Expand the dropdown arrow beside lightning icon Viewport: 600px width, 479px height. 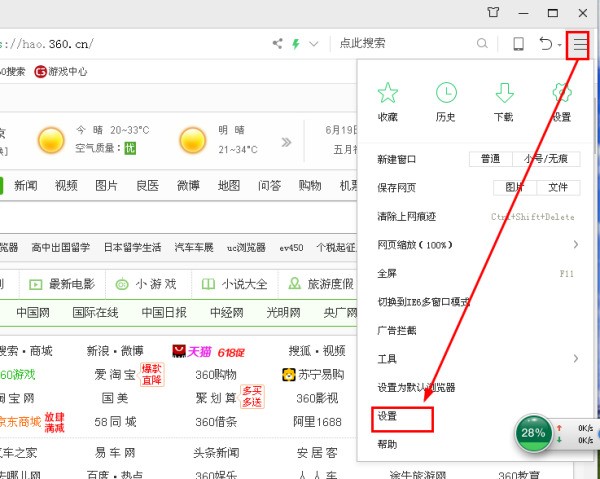(313, 44)
